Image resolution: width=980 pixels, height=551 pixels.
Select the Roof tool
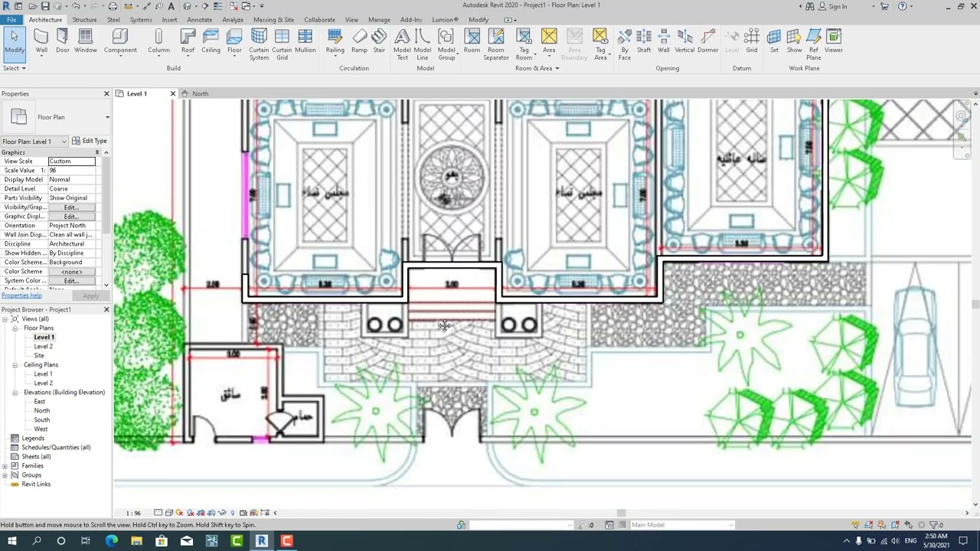[x=188, y=41]
